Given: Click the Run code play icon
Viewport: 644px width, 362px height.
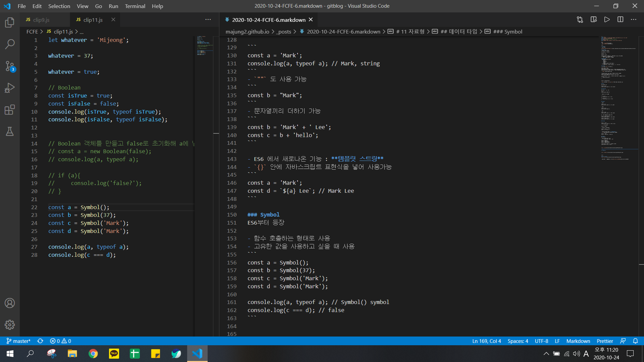Looking at the screenshot, I should pos(607,20).
